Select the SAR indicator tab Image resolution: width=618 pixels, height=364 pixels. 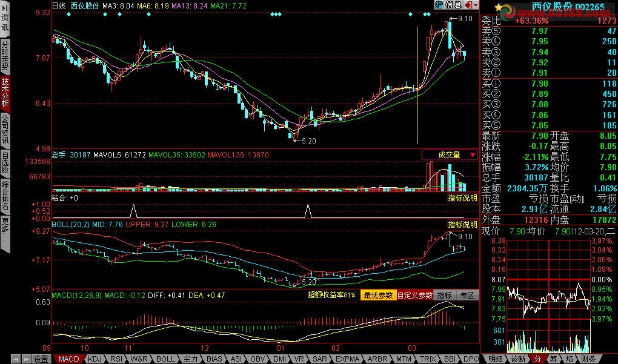(319, 359)
